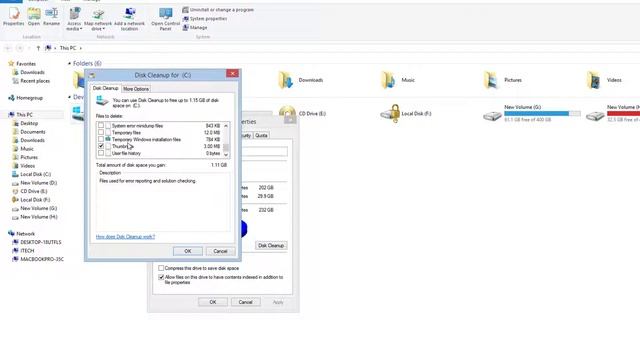The image size is (640, 360).
Task: Open How does Disk Cleanup work? link
Action: 125,237
